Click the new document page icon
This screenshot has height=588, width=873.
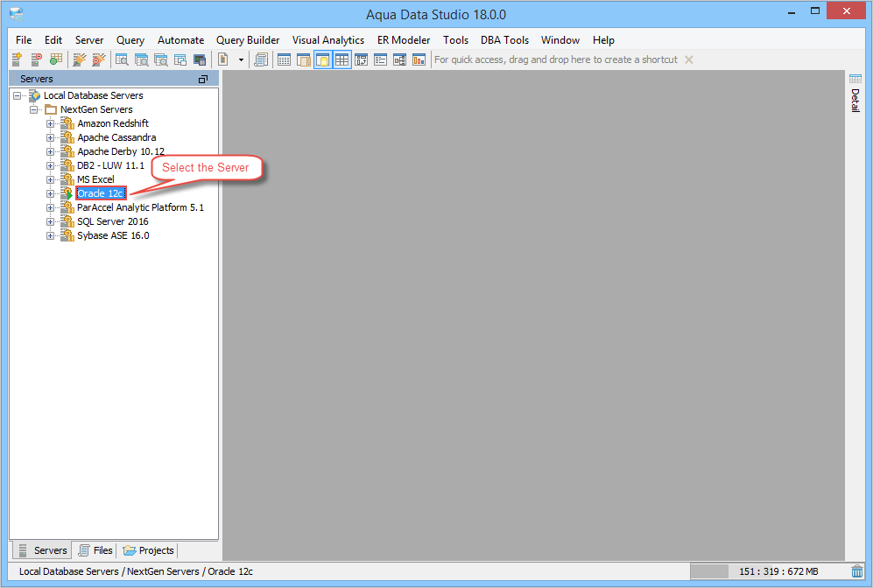[223, 59]
